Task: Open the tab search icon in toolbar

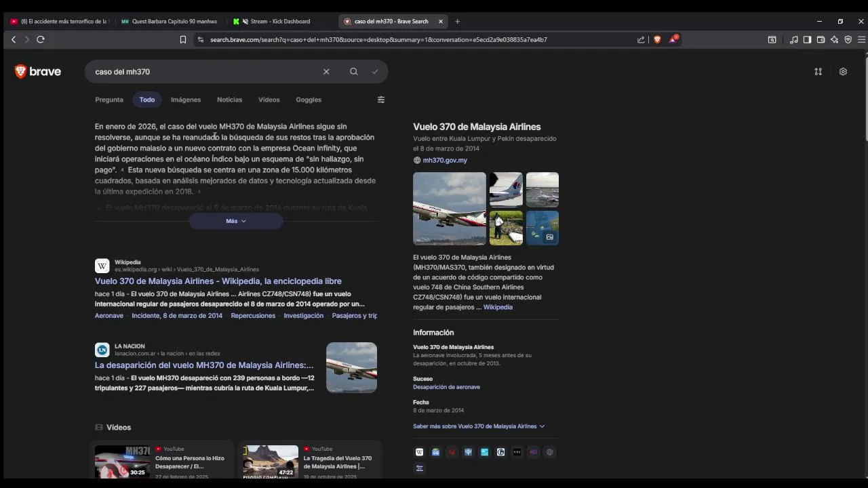Action: pos(772,39)
